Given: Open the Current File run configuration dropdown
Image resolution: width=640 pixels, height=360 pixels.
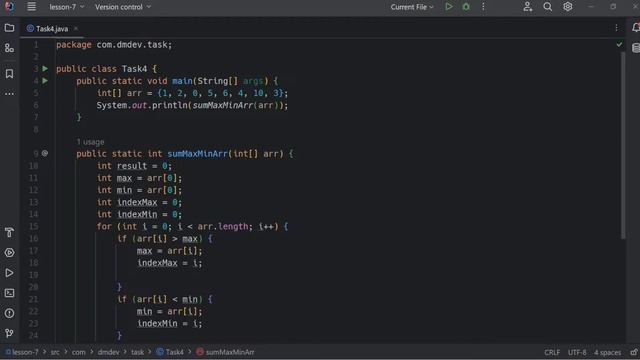Looking at the screenshot, I should [x=412, y=7].
